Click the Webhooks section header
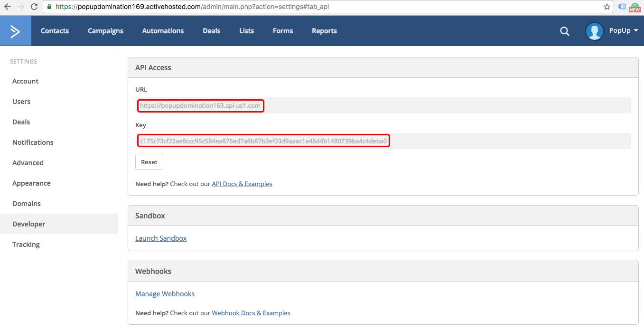Screen dimensions: 644x329 coord(383,271)
